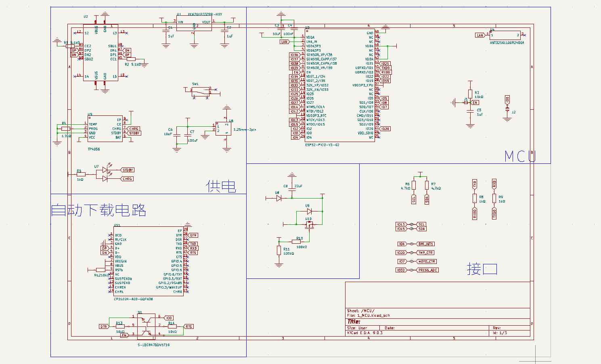This screenshot has height=364, width=601.
Task: Click the File 1_MCU.kicad_sch title block field
Action: click(368, 316)
